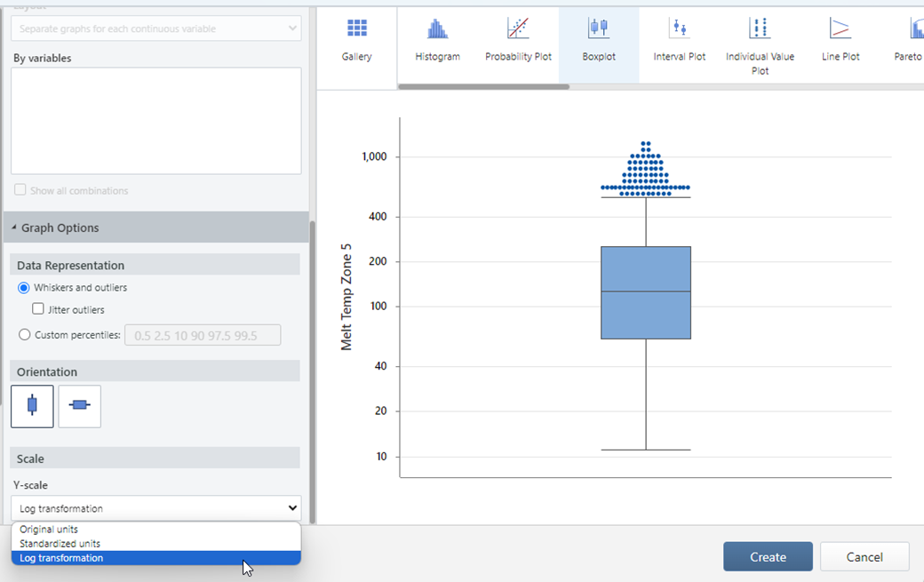The image size is (924, 582).
Task: Cancel the boxplot creation
Action: [864, 556]
